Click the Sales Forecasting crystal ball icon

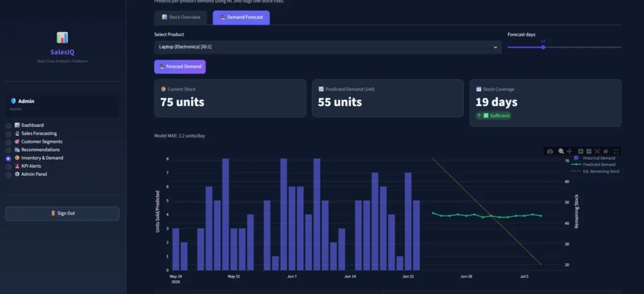[17, 133]
